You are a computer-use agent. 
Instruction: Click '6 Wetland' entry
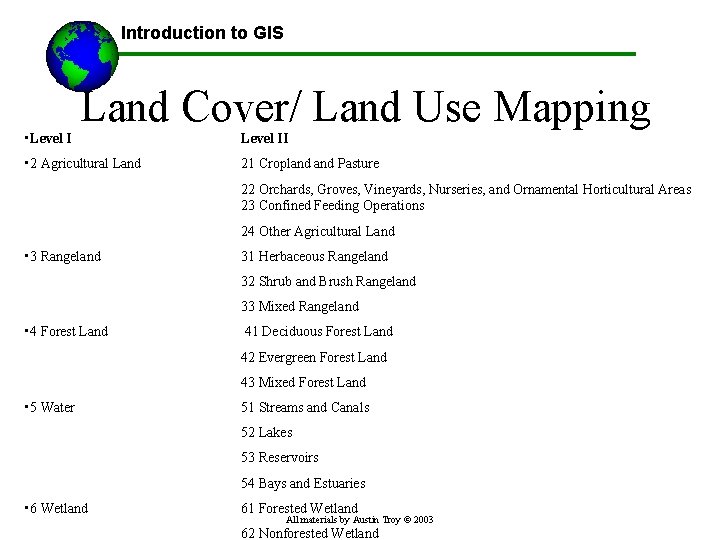pos(59,508)
